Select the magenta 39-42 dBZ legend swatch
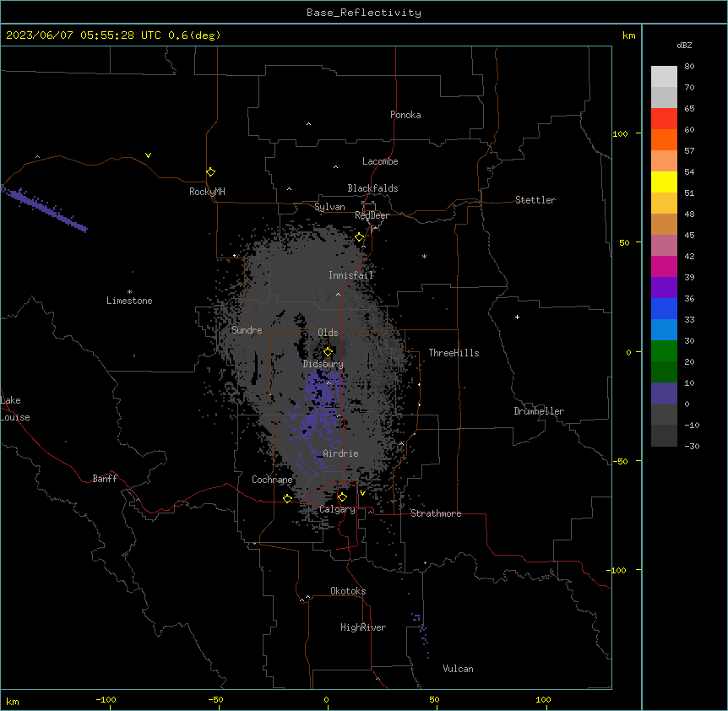Image resolution: width=728 pixels, height=711 pixels. [664, 266]
